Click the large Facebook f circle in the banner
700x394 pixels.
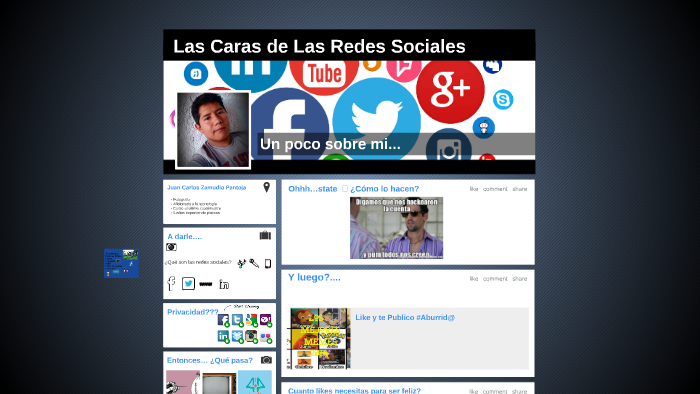point(289,124)
